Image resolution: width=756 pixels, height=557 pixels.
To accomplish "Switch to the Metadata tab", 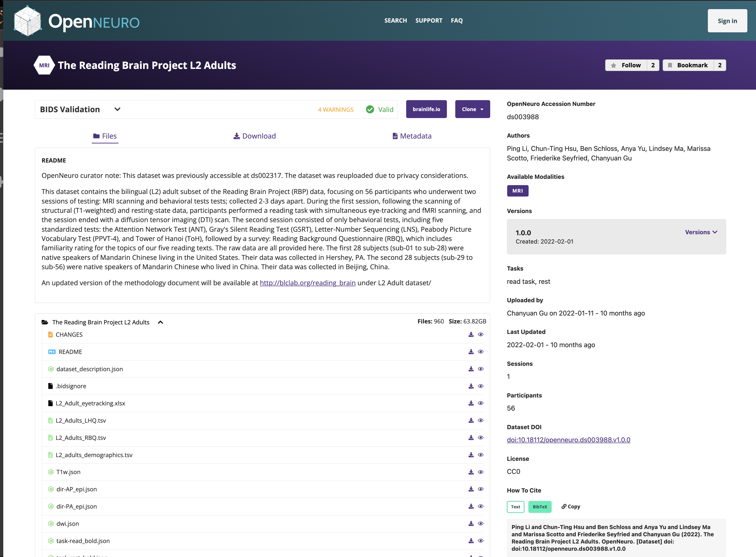I will [412, 136].
